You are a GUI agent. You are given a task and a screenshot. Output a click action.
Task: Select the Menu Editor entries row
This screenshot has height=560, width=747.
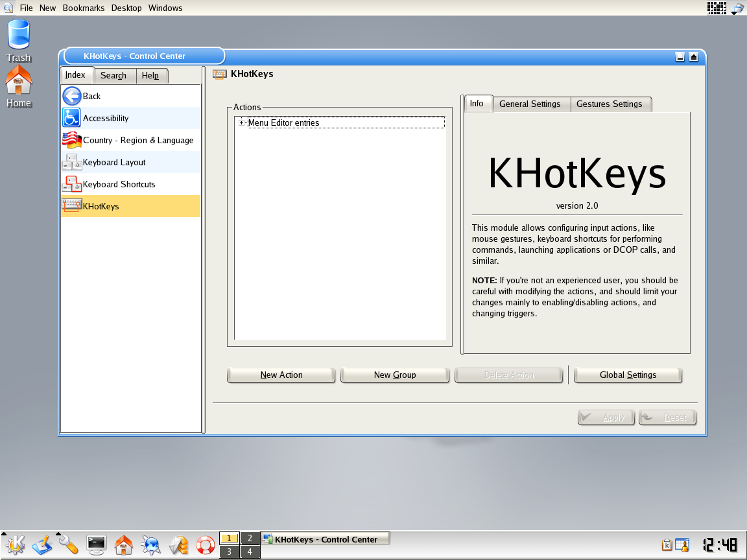346,123
